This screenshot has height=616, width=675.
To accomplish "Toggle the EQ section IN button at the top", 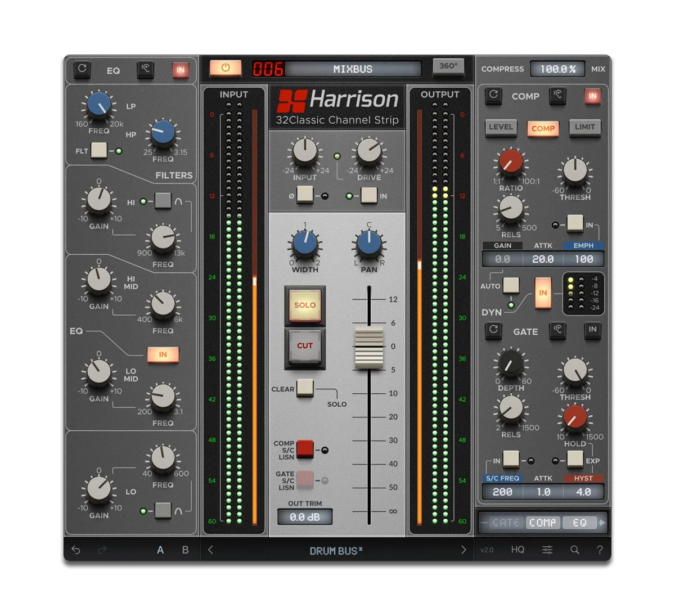I will coord(181,70).
